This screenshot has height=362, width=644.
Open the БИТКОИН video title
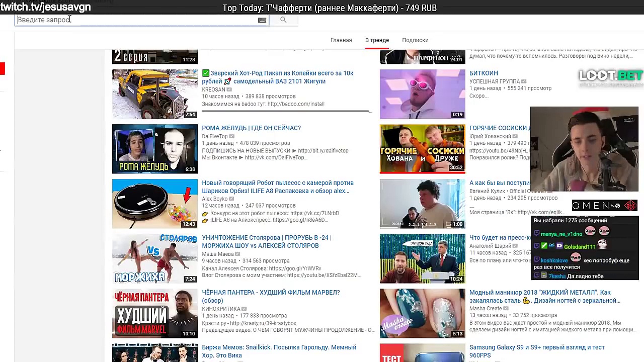[484, 73]
